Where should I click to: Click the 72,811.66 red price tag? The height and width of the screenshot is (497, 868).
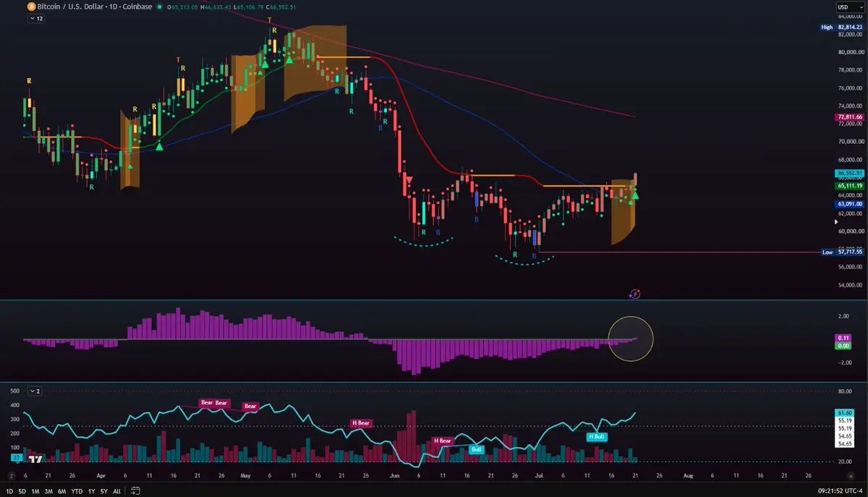click(x=850, y=116)
